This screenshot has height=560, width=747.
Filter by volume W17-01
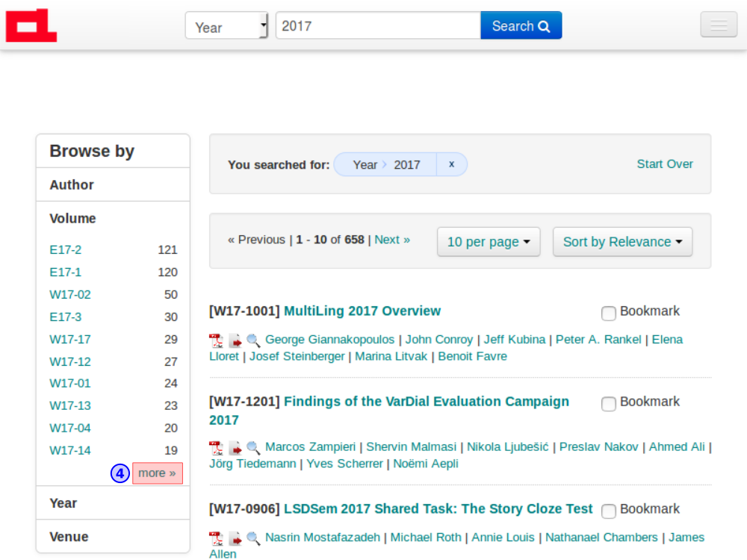(x=70, y=383)
